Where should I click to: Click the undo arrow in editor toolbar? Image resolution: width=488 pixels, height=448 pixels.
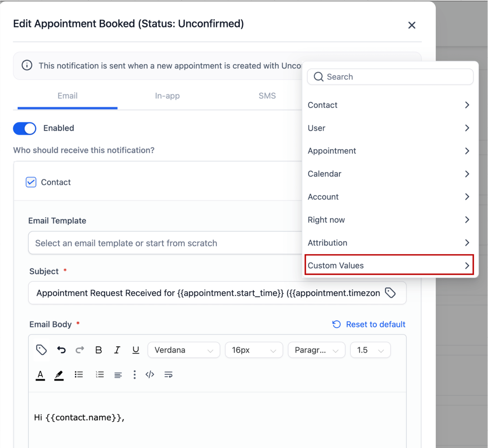coord(62,350)
